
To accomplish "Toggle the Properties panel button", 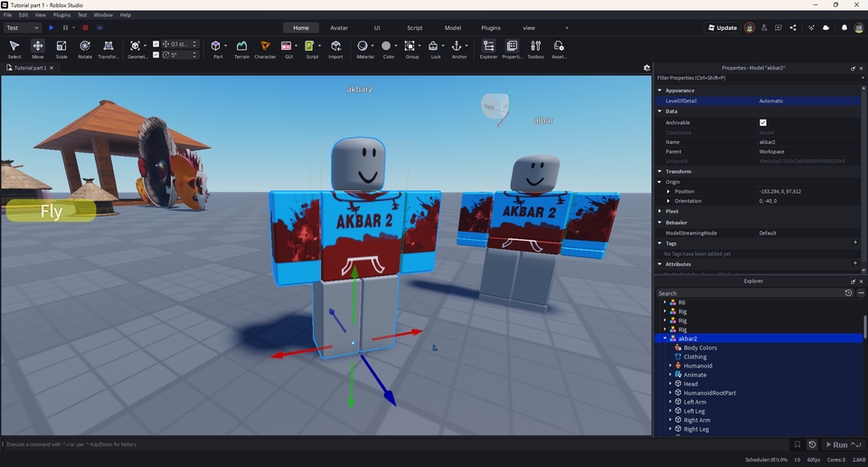I will coord(512,49).
